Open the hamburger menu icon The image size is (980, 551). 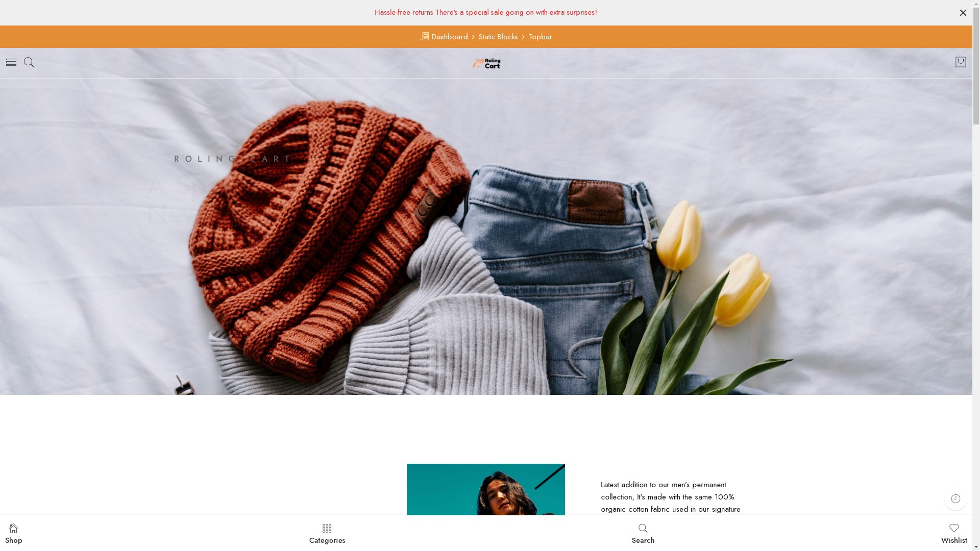(11, 62)
